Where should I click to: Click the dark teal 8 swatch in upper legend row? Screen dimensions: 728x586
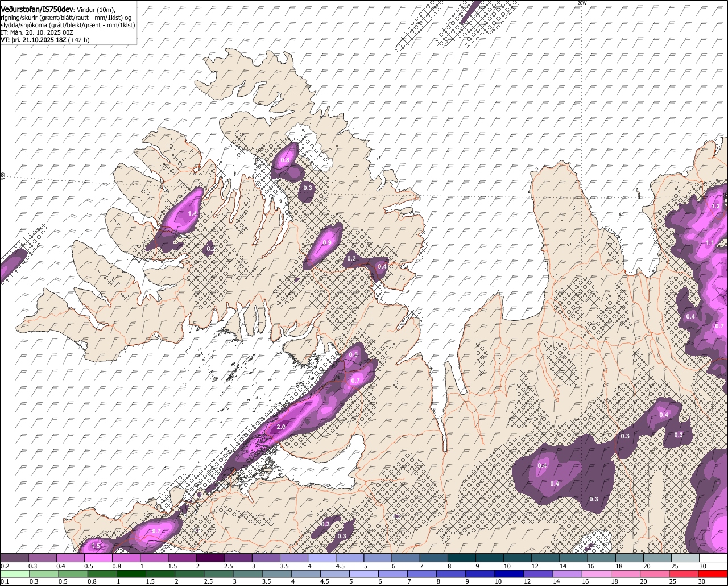point(462,558)
